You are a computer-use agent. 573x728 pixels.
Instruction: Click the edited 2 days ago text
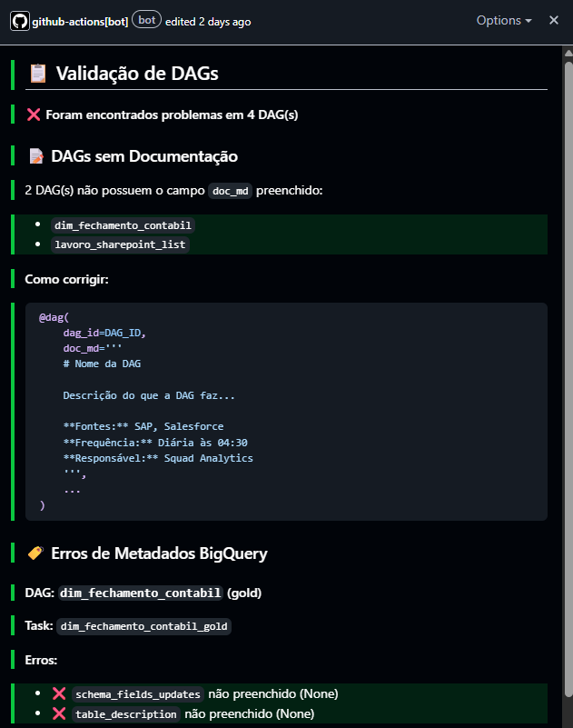tap(208, 22)
